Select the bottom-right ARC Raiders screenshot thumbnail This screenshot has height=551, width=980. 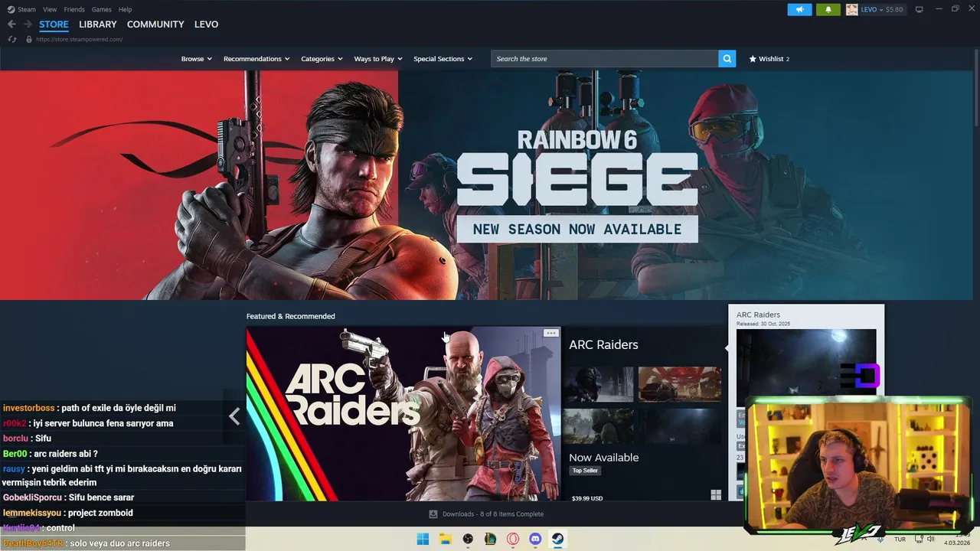point(680,425)
